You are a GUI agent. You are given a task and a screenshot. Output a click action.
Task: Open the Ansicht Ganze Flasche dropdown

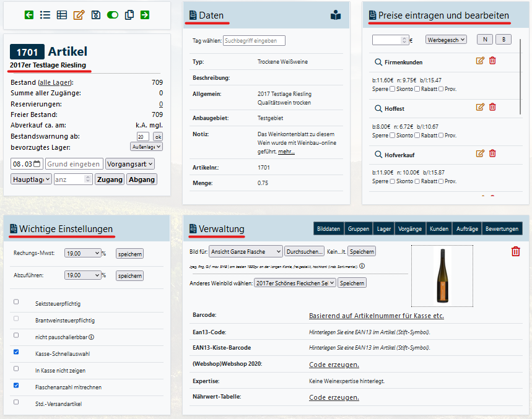pyautogui.click(x=245, y=251)
